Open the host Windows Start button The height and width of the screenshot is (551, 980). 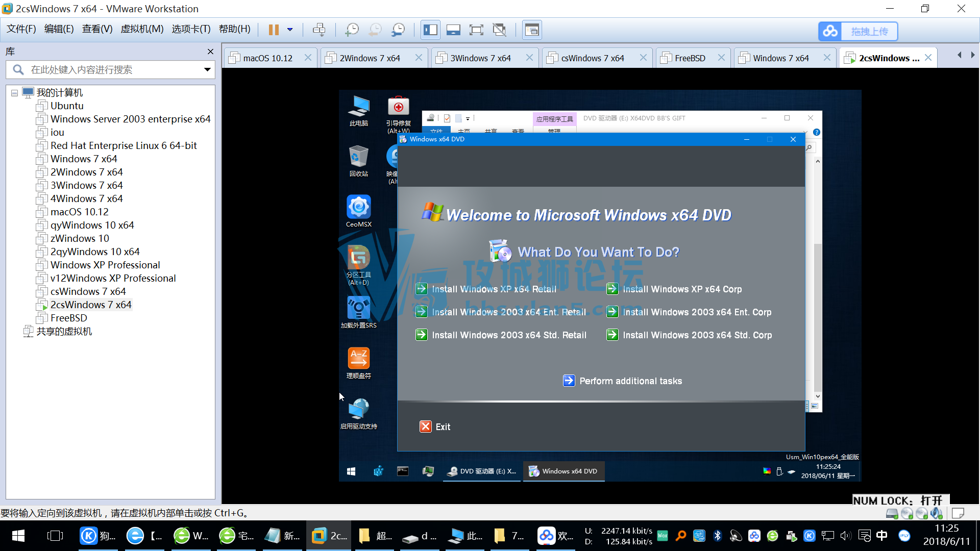pos(18,536)
